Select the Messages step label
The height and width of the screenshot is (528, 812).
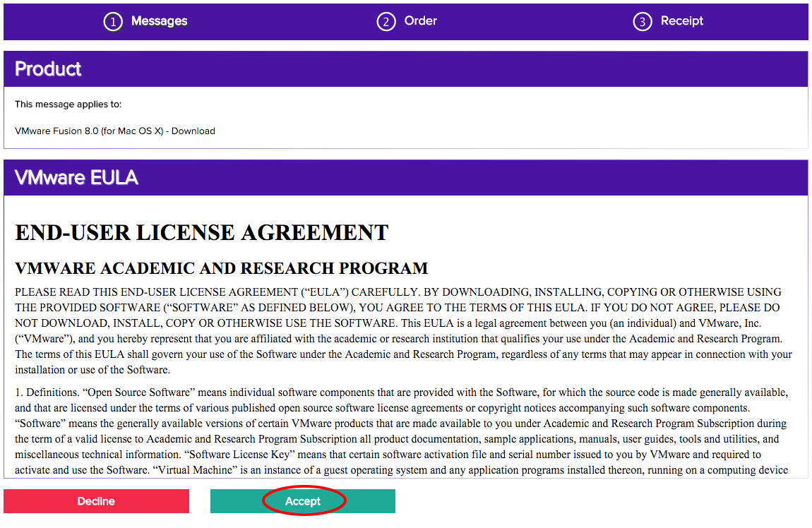pyautogui.click(x=159, y=21)
